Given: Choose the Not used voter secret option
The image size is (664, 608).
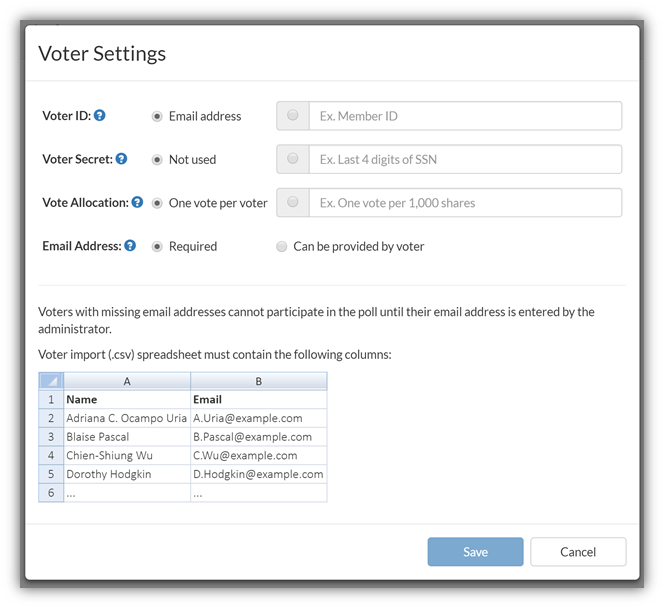Looking at the screenshot, I should coord(157,160).
